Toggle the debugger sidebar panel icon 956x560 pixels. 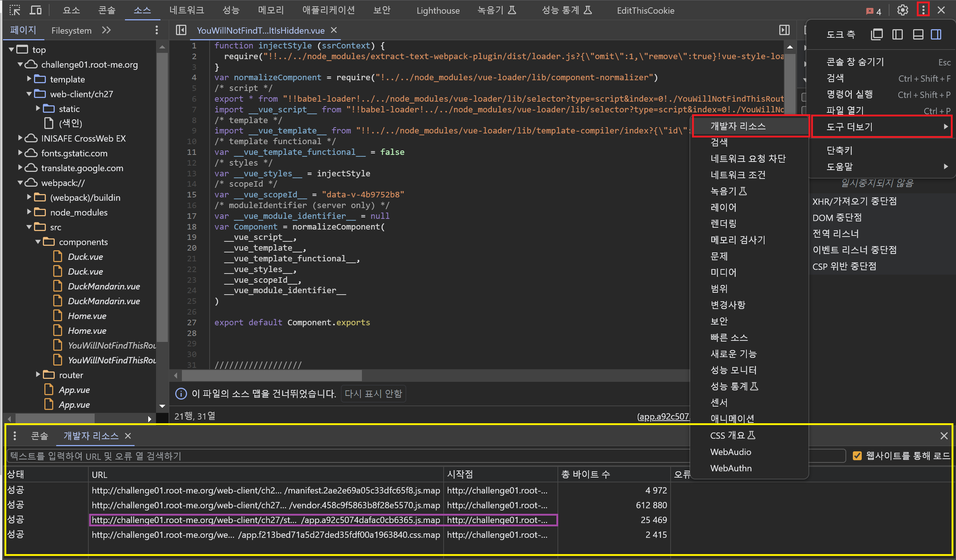(784, 30)
